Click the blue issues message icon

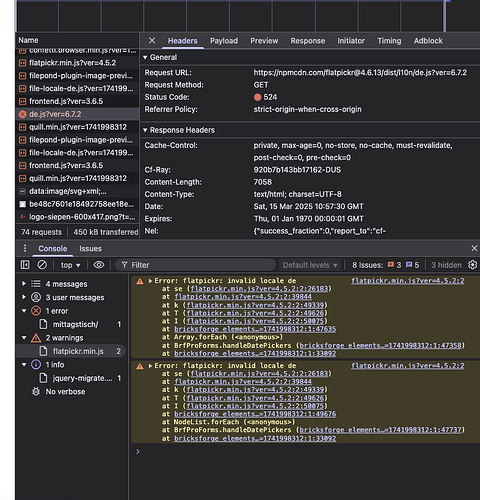click(409, 265)
